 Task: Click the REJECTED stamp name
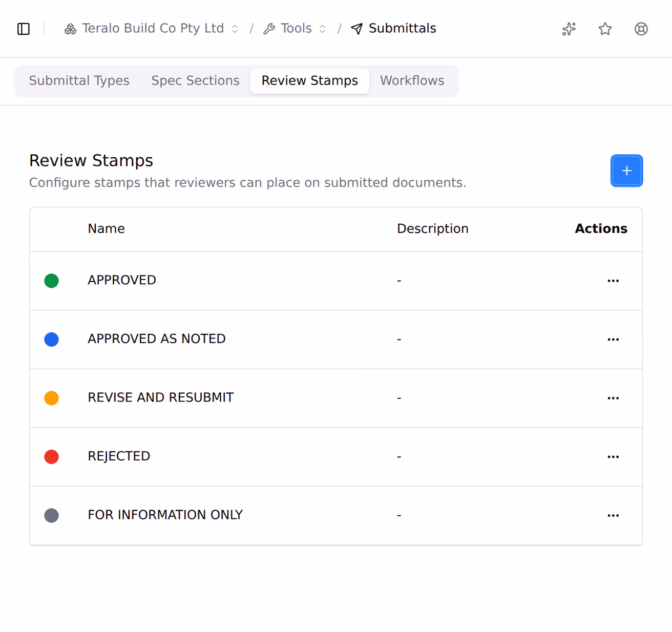point(119,456)
